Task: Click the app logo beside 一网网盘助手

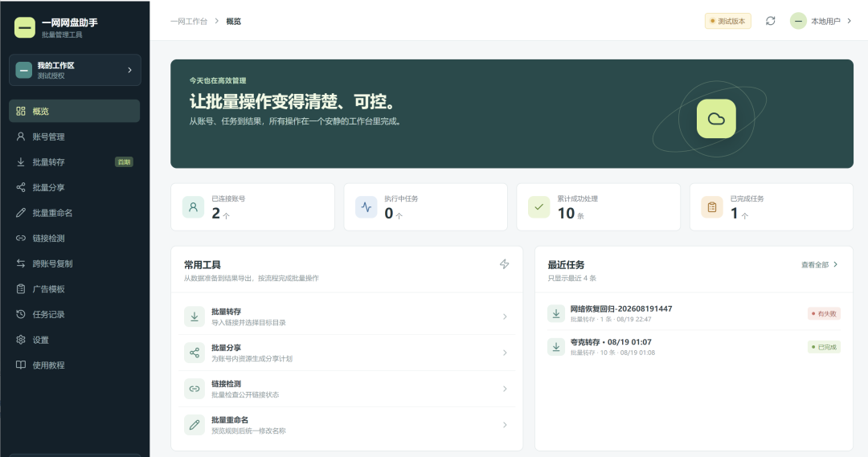Action: tap(24, 27)
